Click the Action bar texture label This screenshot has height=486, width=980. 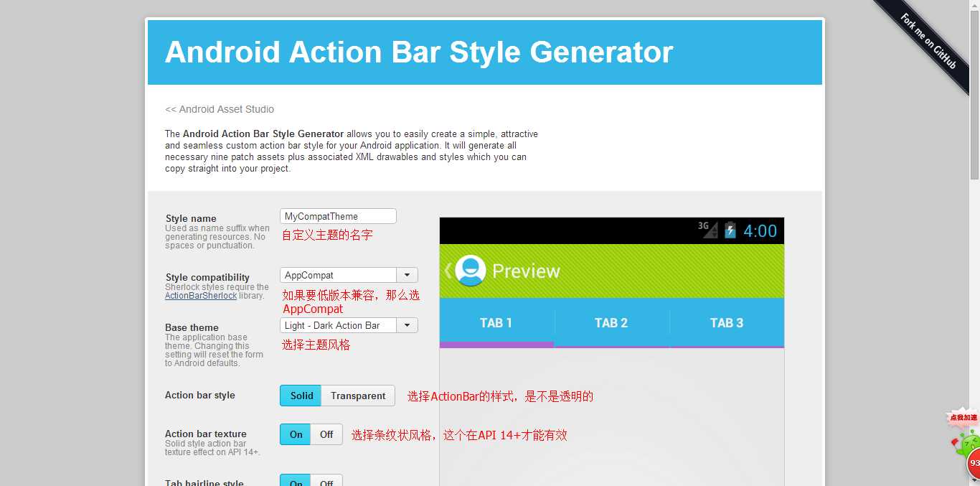point(206,434)
